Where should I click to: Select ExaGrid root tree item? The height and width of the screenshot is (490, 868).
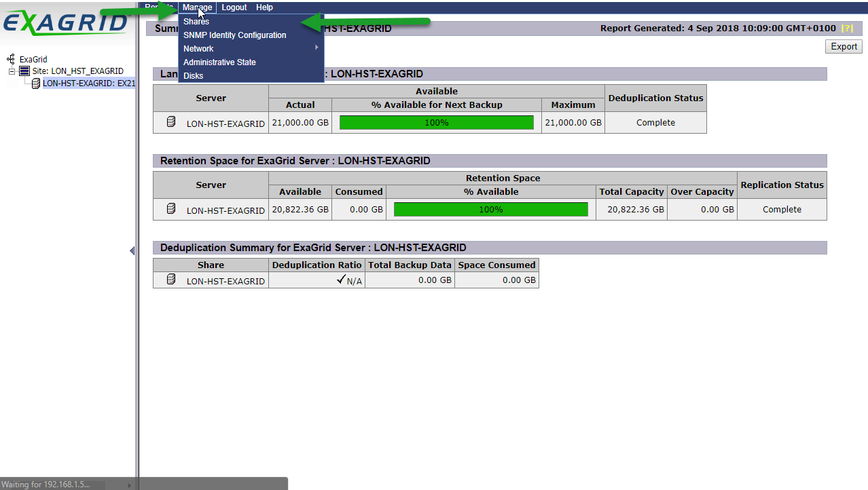(x=33, y=60)
